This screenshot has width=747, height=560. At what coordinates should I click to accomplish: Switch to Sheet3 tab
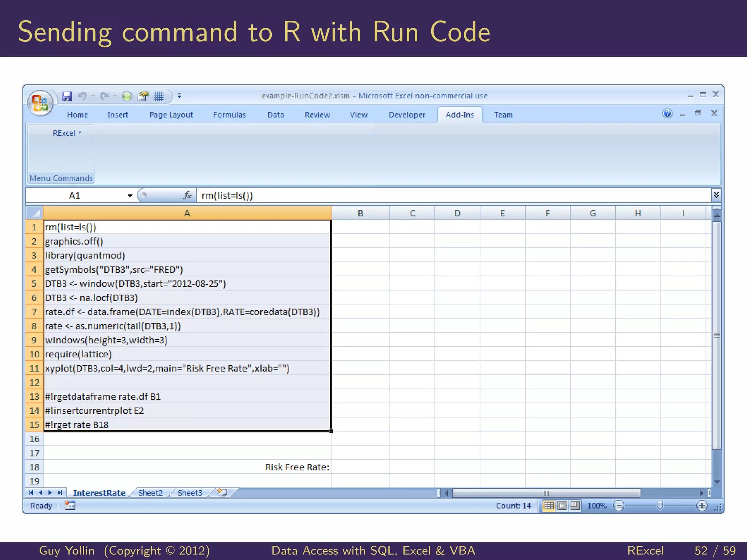(x=190, y=493)
